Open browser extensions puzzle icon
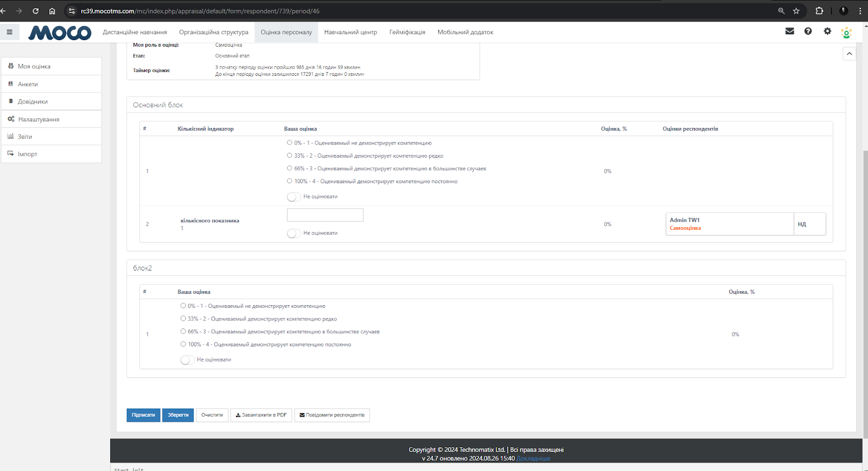The width and height of the screenshot is (868, 471). 819,11
